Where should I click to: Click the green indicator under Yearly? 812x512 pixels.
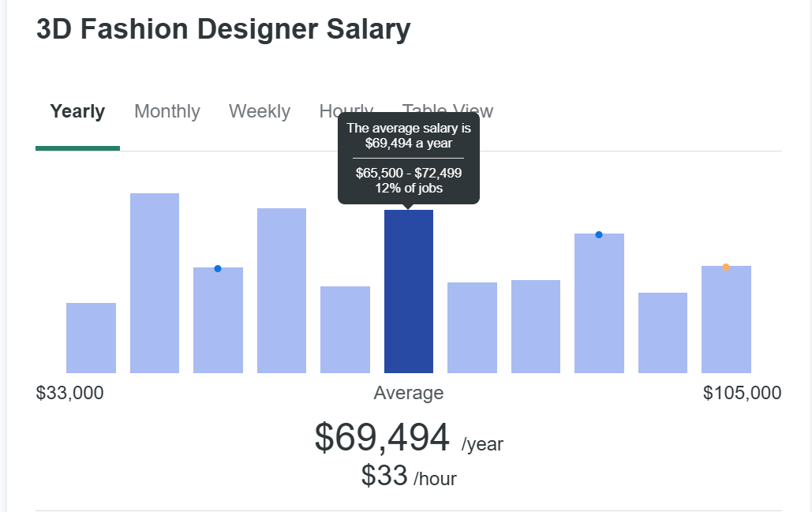77,148
